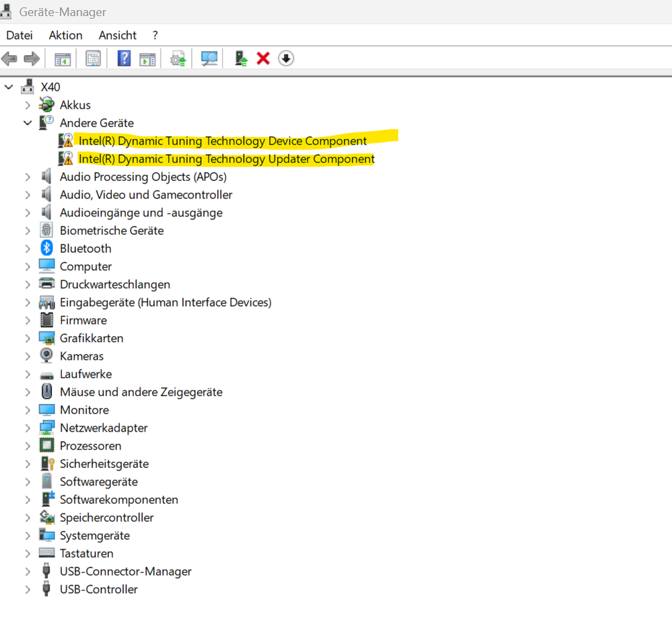Disable the device with the down-arrow icon
The height and width of the screenshot is (638, 672).
pos(285,58)
